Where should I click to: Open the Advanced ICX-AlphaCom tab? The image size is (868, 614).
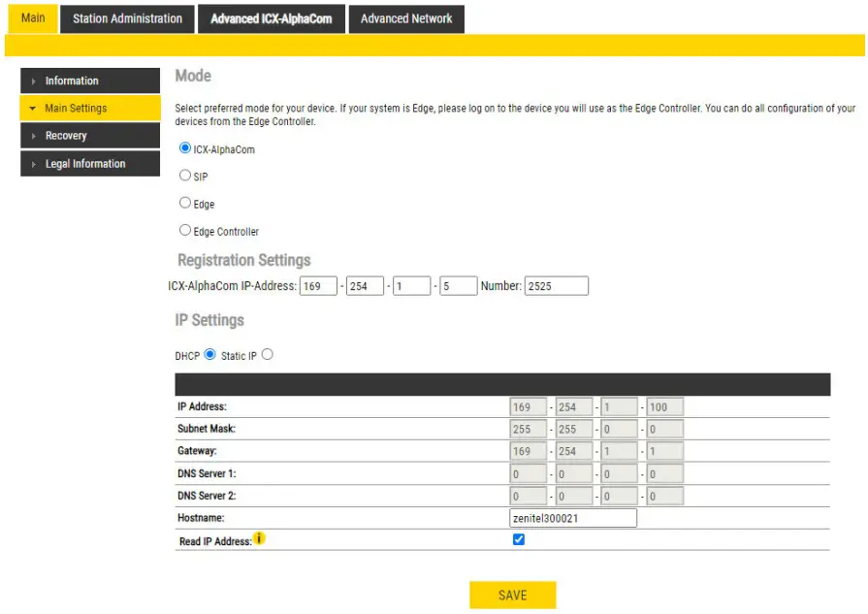[272, 18]
